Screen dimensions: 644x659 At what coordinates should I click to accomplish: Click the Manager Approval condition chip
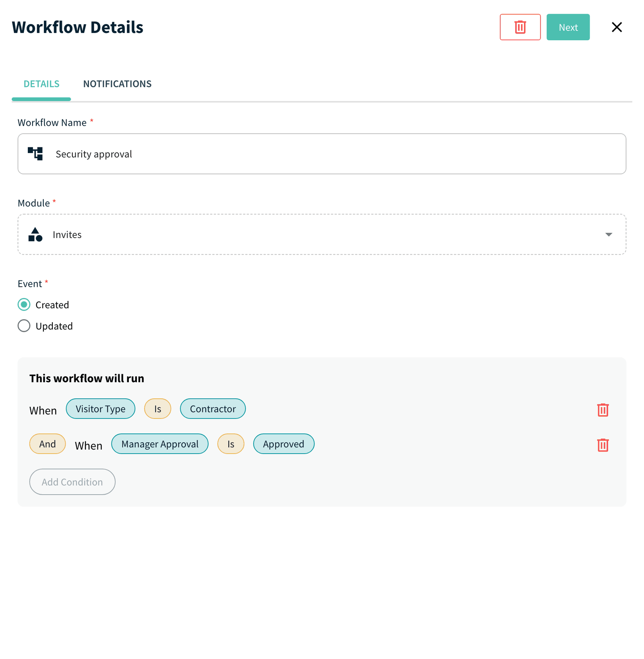point(160,443)
